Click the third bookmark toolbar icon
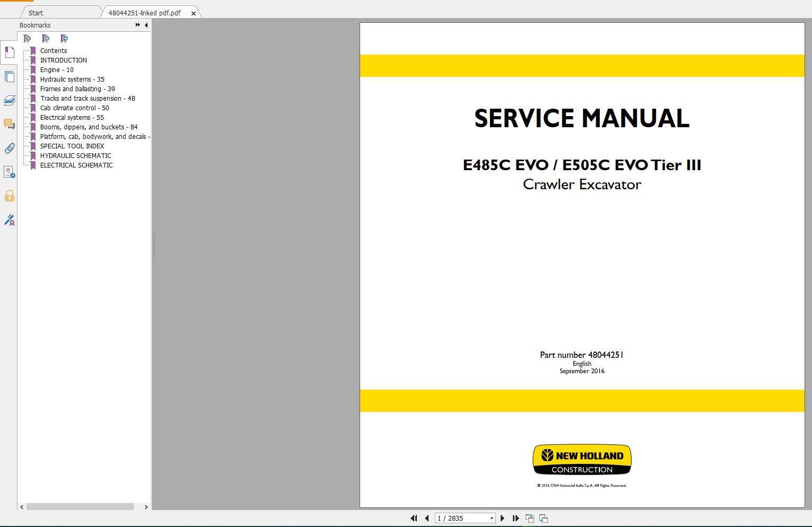This screenshot has width=812, height=527. click(64, 39)
